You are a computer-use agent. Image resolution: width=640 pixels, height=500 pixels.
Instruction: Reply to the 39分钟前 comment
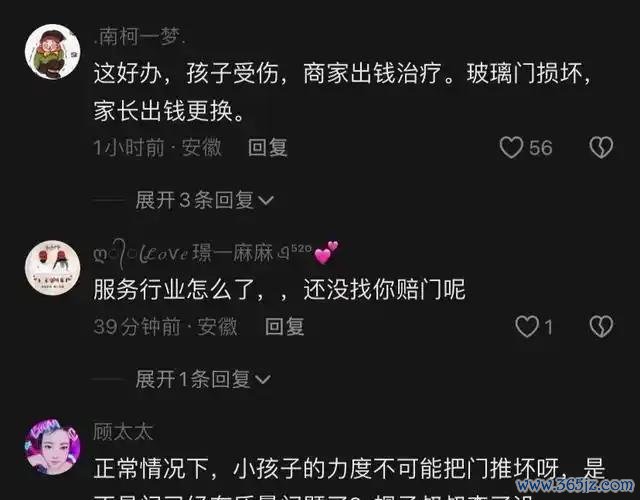coord(284,327)
